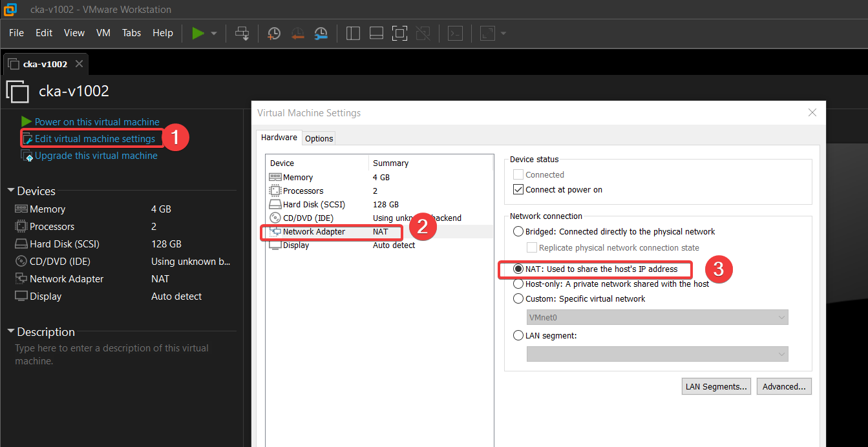
Task: Select Display row in settings device list
Action: (x=379, y=245)
